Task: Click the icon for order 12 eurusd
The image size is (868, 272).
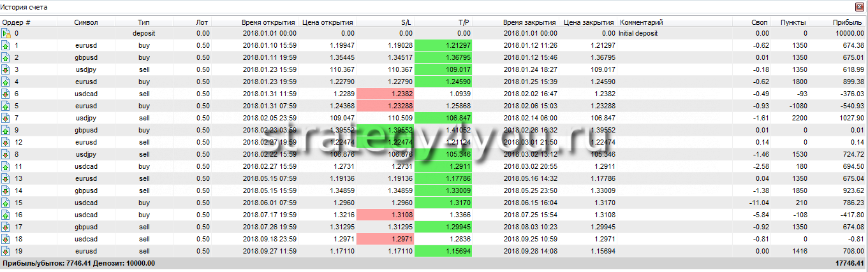Action: pyautogui.click(x=6, y=142)
